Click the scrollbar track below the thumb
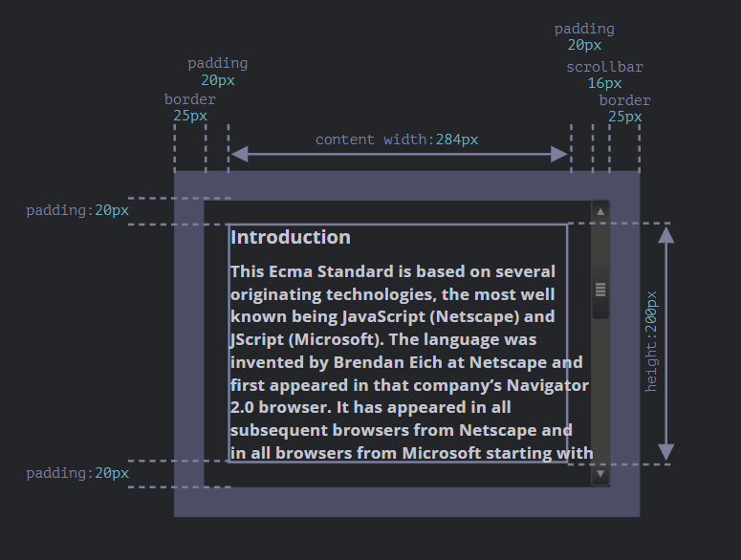Image resolution: width=741 pixels, height=560 pixels. [x=600, y=392]
